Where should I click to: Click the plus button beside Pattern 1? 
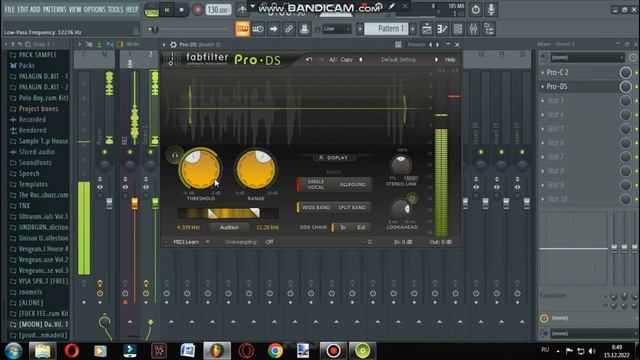(x=413, y=29)
